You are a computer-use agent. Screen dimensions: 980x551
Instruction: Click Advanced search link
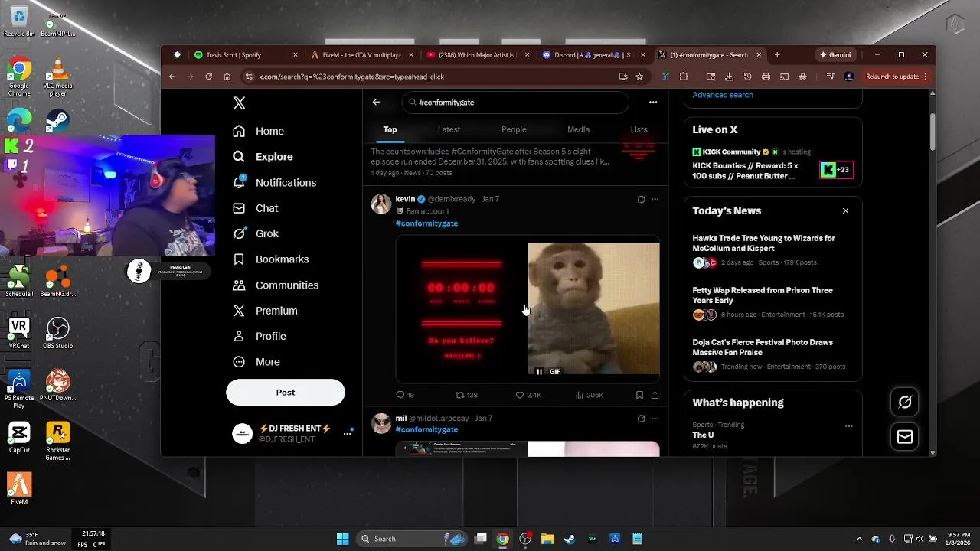(x=723, y=95)
